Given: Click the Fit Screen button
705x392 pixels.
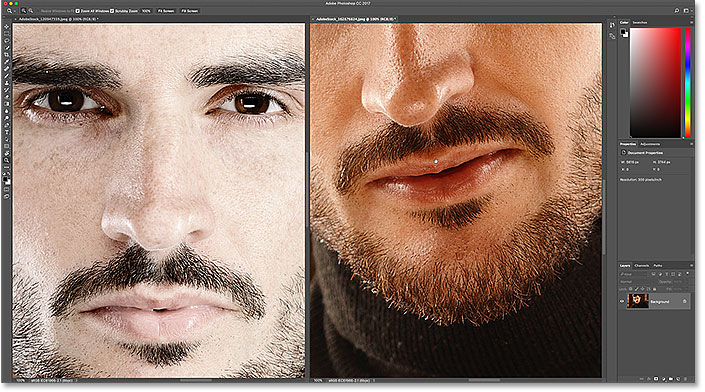Looking at the screenshot, I should 166,11.
